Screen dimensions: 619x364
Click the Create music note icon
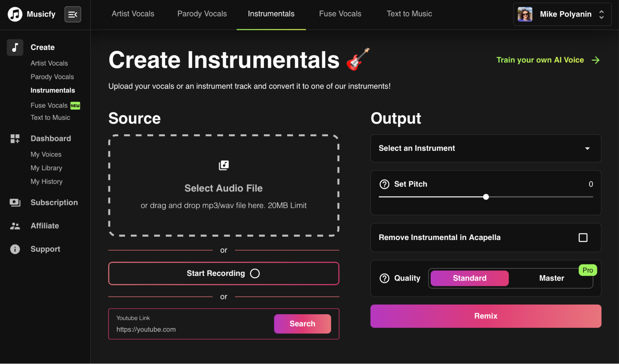[15, 47]
